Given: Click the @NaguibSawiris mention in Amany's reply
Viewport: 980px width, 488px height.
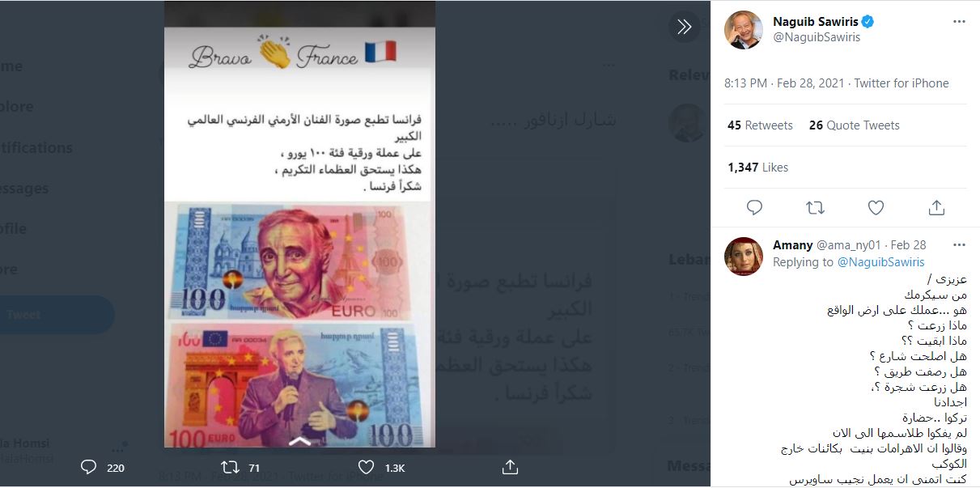Looking at the screenshot, I should (880, 262).
